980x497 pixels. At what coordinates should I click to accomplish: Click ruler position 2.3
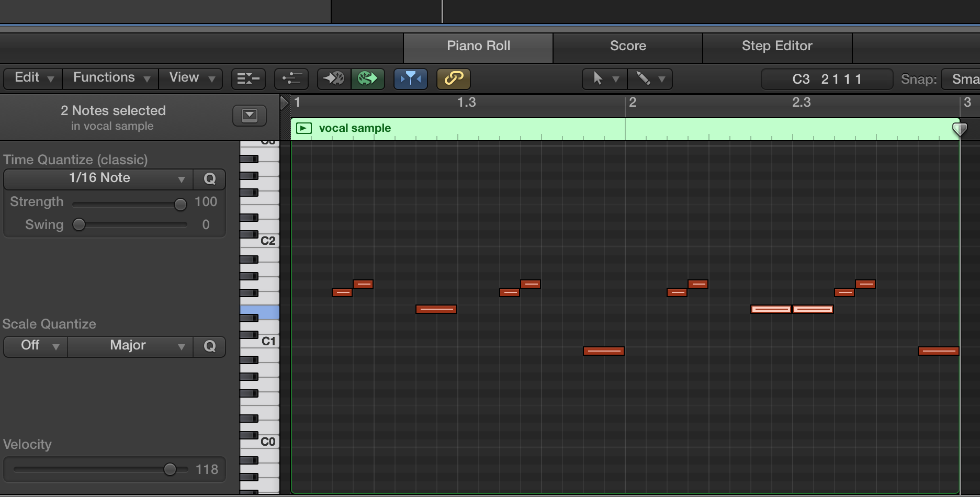pyautogui.click(x=801, y=103)
